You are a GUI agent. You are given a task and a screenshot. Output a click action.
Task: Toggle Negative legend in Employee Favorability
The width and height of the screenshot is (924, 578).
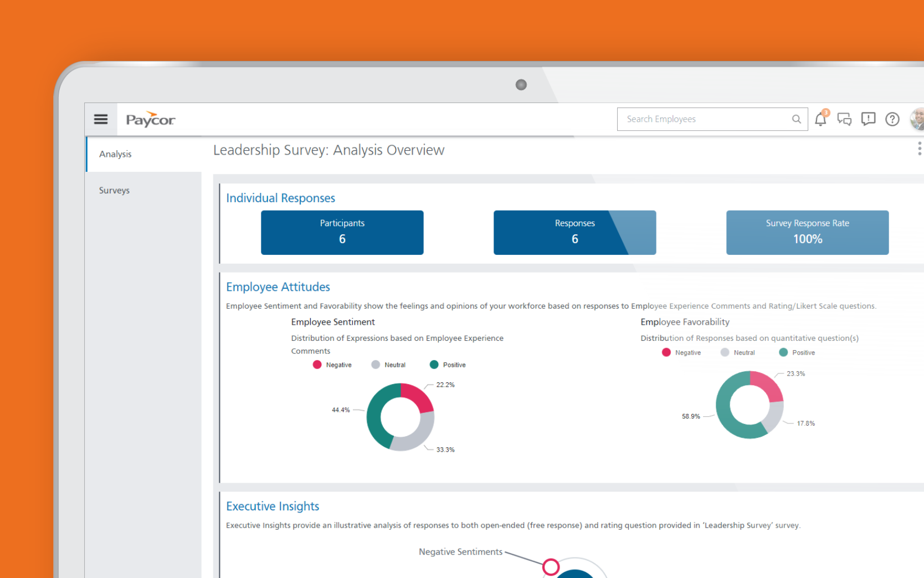pyautogui.click(x=681, y=352)
